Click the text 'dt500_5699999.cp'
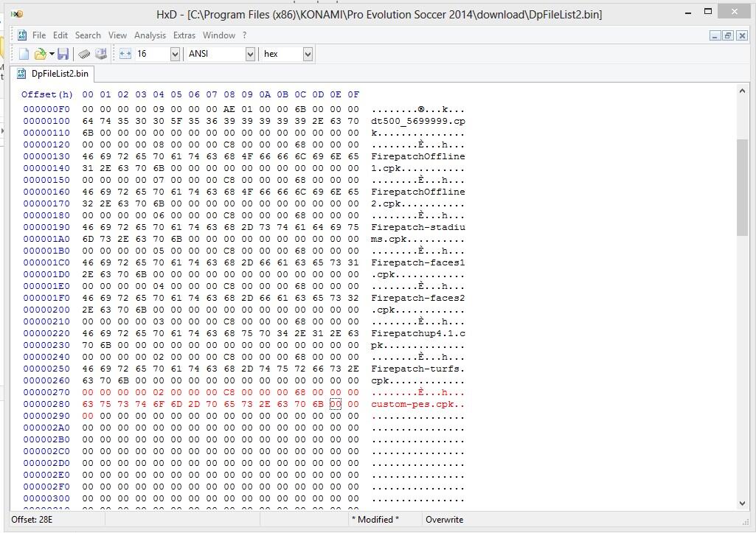756x533 pixels. coord(418,121)
